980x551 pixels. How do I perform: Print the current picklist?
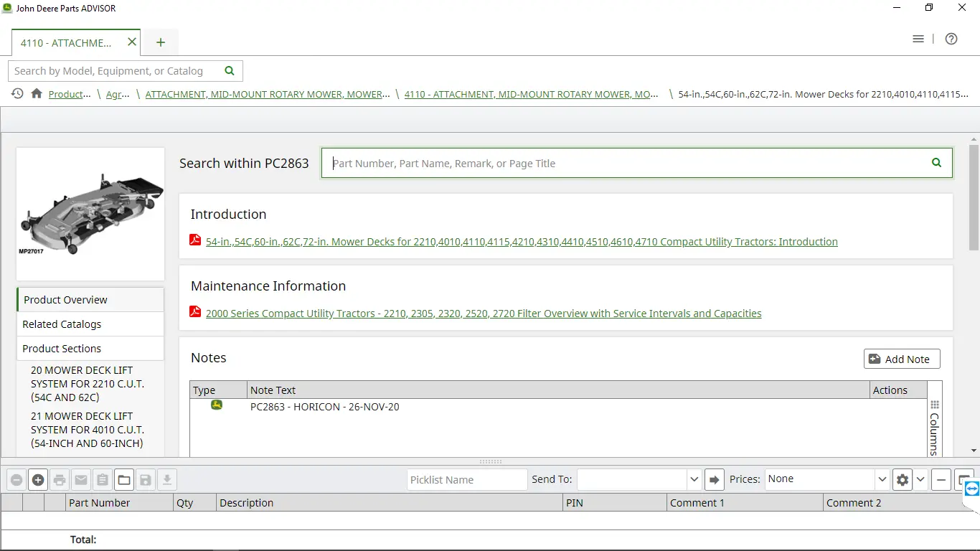point(60,479)
